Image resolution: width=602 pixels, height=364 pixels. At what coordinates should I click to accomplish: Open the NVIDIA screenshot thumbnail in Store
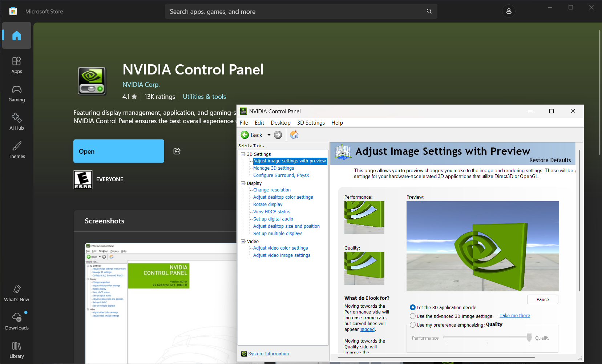click(161, 303)
